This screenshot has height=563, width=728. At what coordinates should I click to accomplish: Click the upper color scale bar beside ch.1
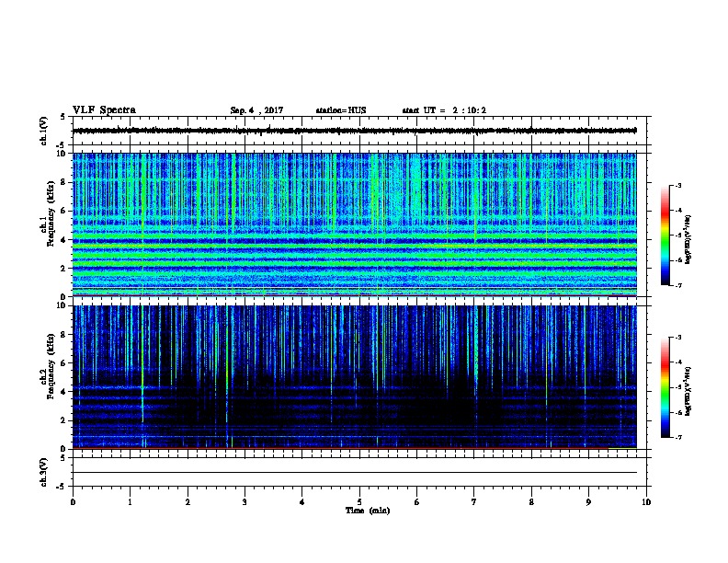pos(665,236)
